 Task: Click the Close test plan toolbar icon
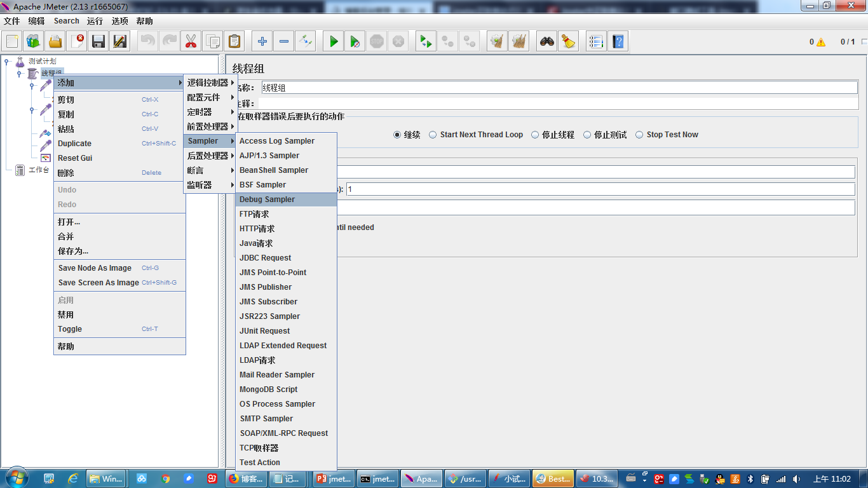tap(77, 41)
